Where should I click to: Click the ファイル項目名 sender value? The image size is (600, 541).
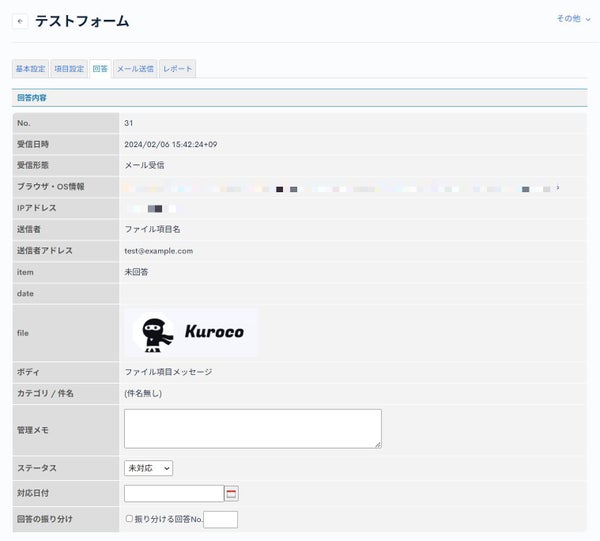[152, 229]
